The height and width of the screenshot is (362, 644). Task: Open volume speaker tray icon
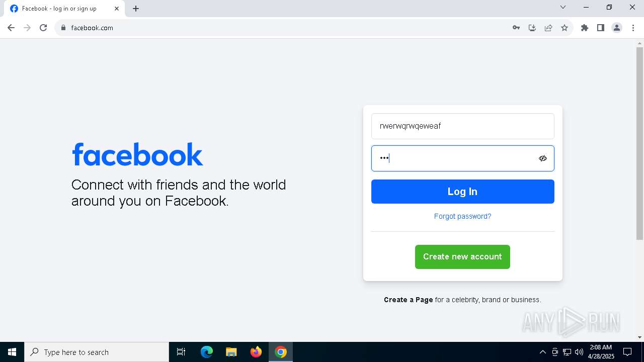[579, 352]
